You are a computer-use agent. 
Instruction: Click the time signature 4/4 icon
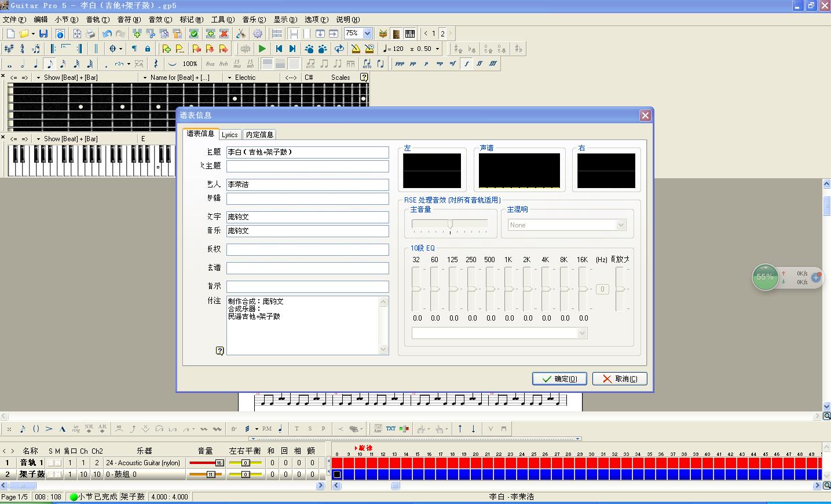point(23,49)
